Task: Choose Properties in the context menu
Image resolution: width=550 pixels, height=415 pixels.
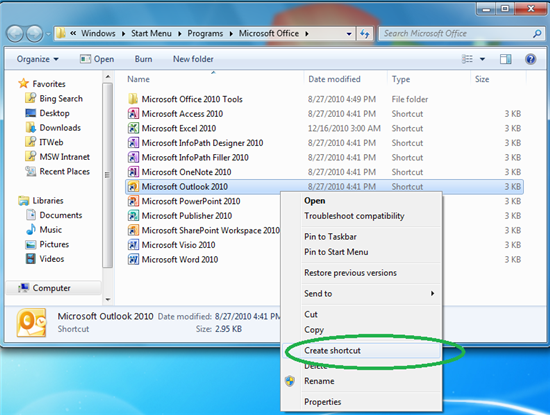Action: 361,402
